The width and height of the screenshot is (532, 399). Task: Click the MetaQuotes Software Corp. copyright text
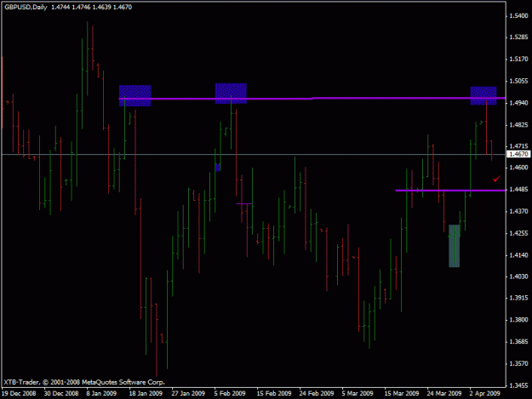pyautogui.click(x=84, y=382)
